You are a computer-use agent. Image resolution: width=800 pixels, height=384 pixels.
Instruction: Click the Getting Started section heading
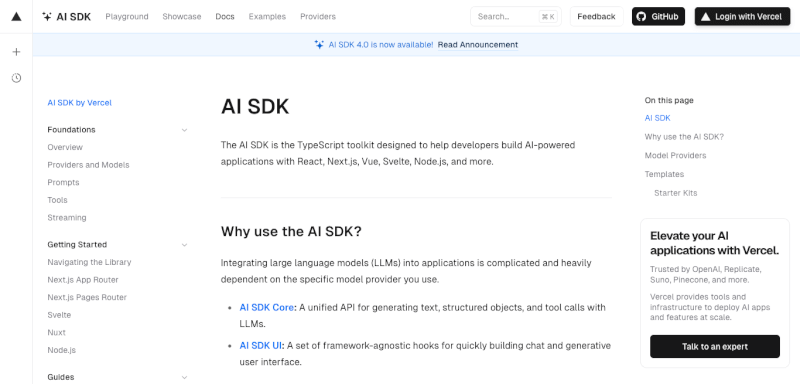(x=77, y=245)
